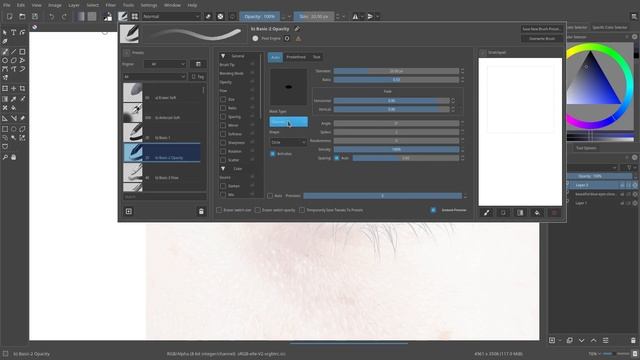Click the add new preset icon
The width and height of the screenshot is (640, 360).
129,211
